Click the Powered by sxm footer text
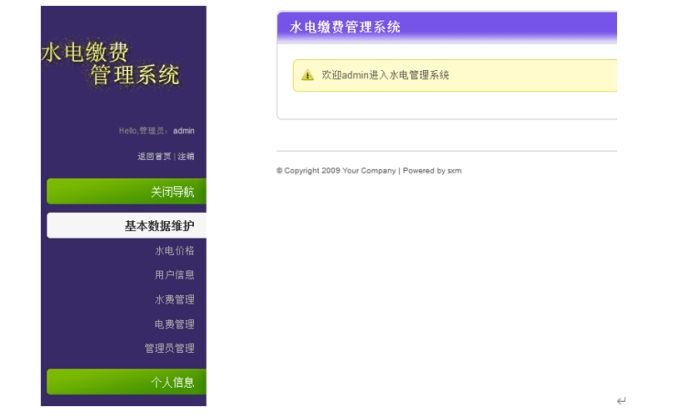The image size is (693, 417). click(x=432, y=171)
